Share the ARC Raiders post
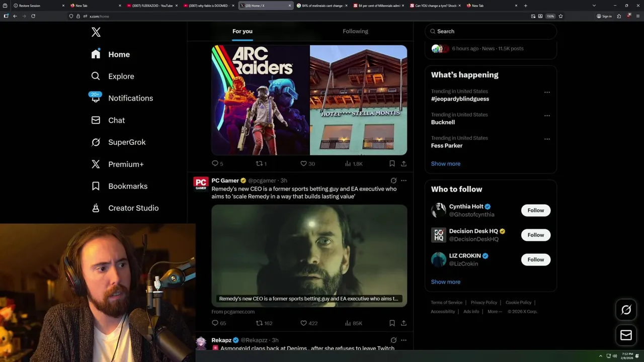 (404, 163)
